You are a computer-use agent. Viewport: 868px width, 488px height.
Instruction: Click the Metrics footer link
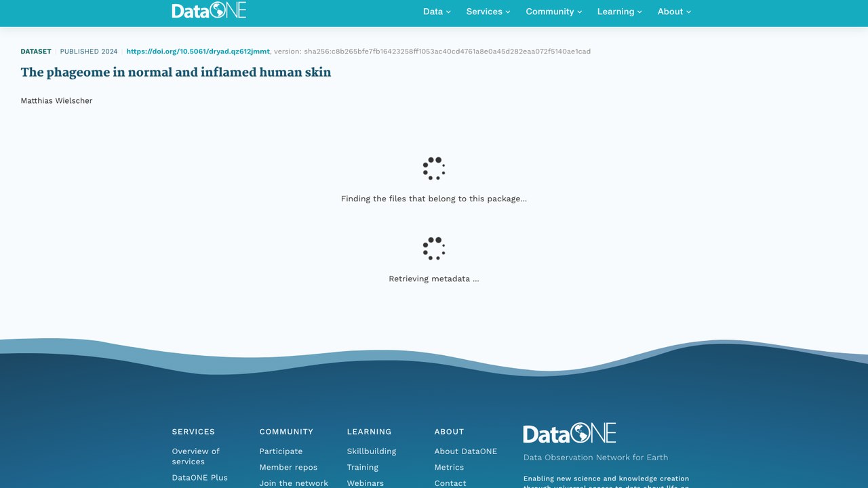[449, 467]
